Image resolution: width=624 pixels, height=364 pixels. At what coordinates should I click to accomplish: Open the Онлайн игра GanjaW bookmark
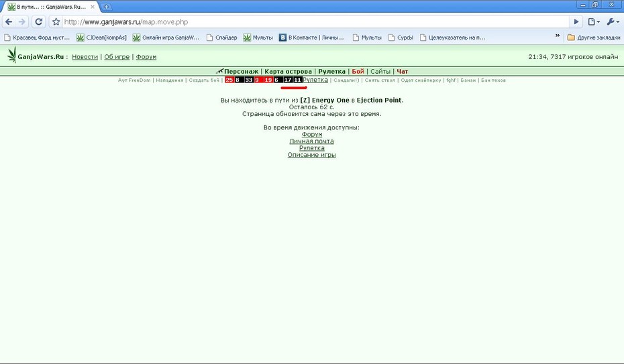tap(166, 38)
